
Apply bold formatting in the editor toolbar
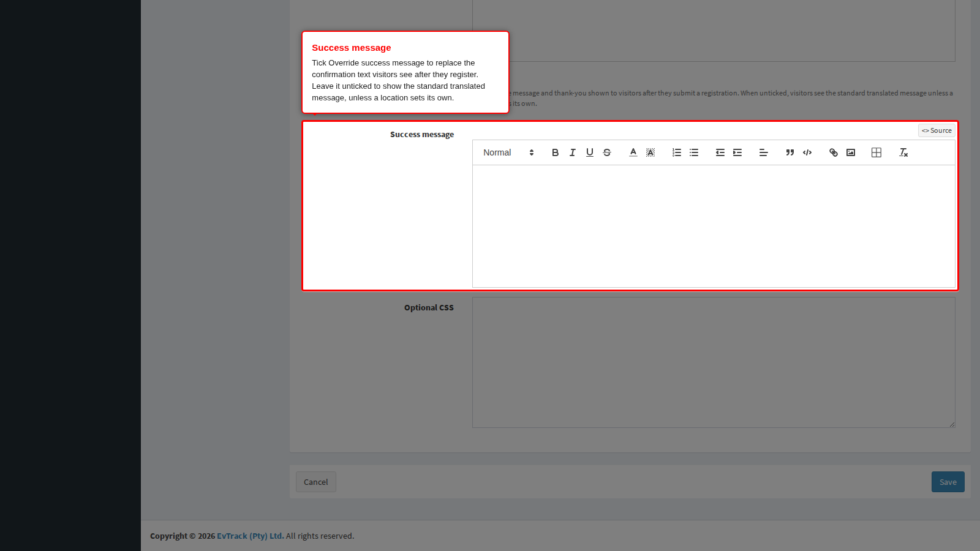(555, 152)
